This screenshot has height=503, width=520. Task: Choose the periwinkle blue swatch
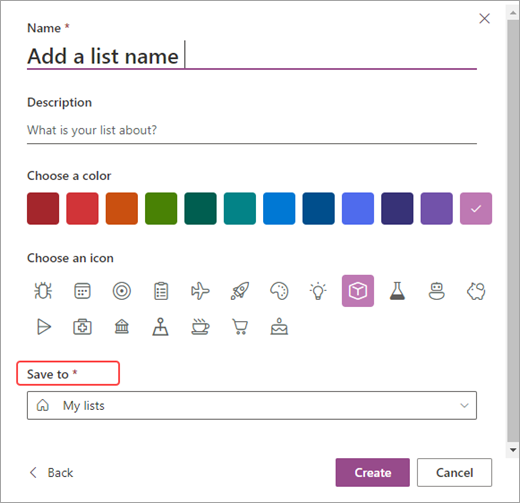pos(358,208)
